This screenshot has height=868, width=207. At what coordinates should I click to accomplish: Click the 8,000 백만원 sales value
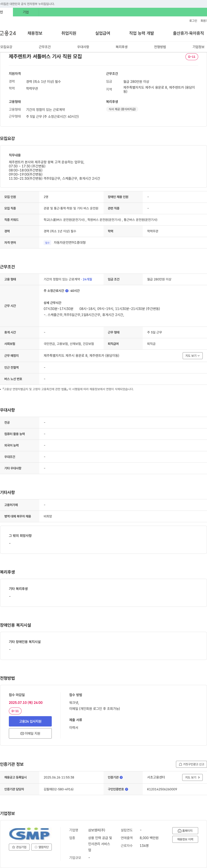pyautogui.click(x=149, y=838)
